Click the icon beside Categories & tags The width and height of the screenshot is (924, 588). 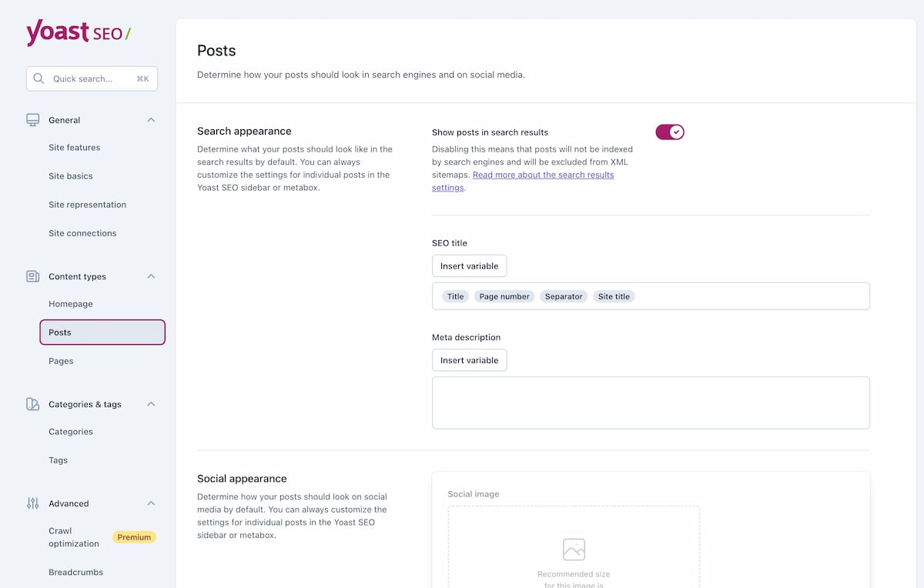[32, 404]
